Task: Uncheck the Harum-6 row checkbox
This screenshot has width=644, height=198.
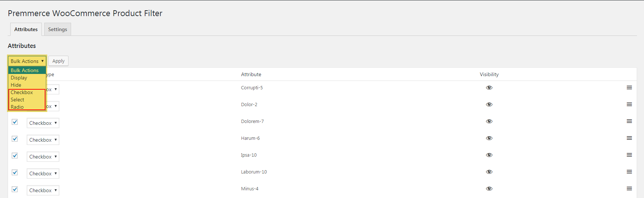Action: click(x=15, y=139)
